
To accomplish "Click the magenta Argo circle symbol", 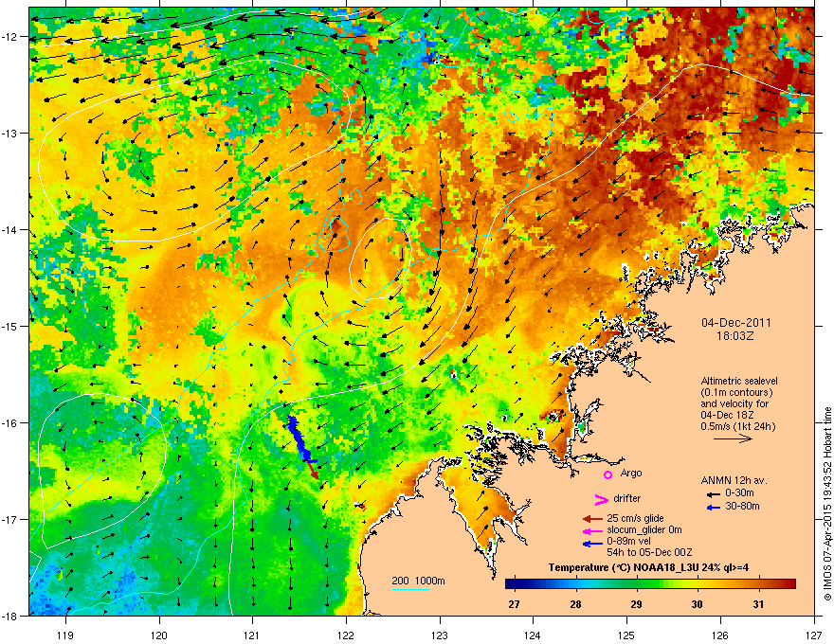I will point(607,474).
